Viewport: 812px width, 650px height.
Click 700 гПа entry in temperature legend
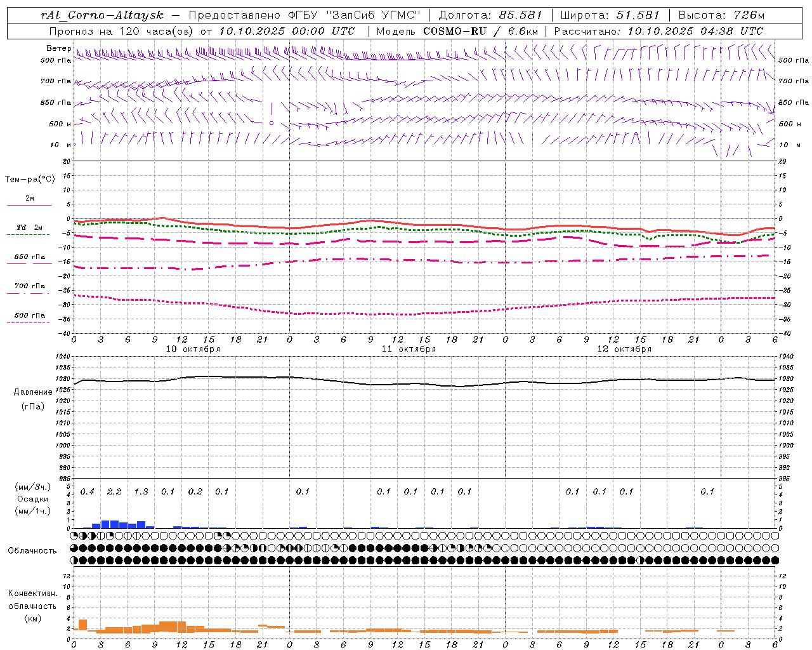click(29, 286)
